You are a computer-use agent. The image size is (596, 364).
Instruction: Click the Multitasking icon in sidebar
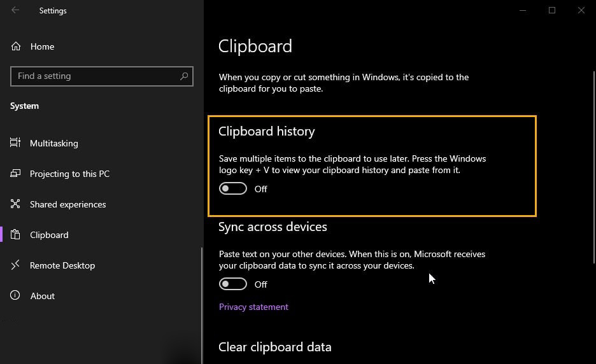15,143
